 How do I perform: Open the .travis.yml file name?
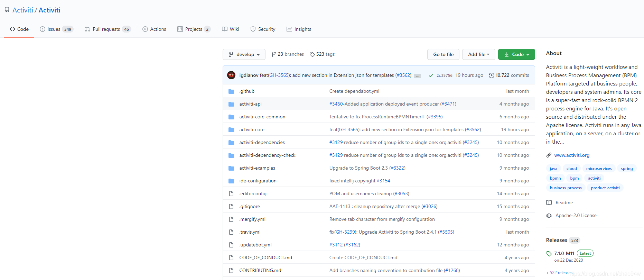pos(250,232)
